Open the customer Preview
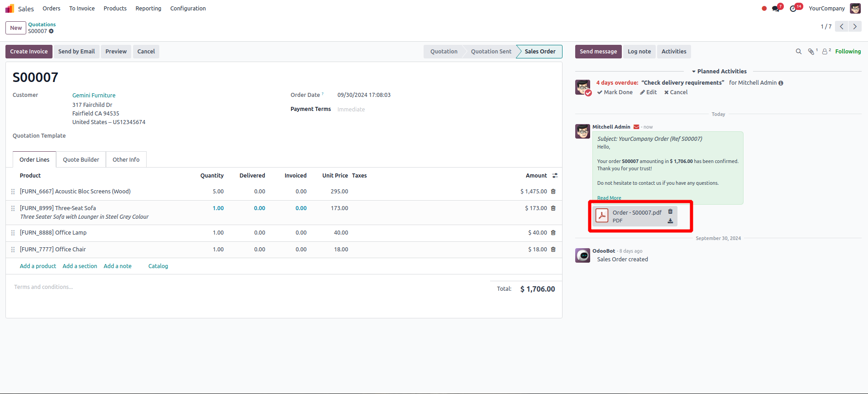This screenshot has width=868, height=394. (x=116, y=52)
